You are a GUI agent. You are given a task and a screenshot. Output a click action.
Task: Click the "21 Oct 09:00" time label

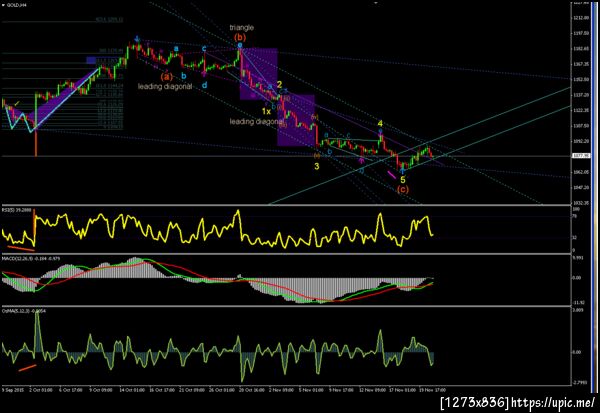[192, 390]
